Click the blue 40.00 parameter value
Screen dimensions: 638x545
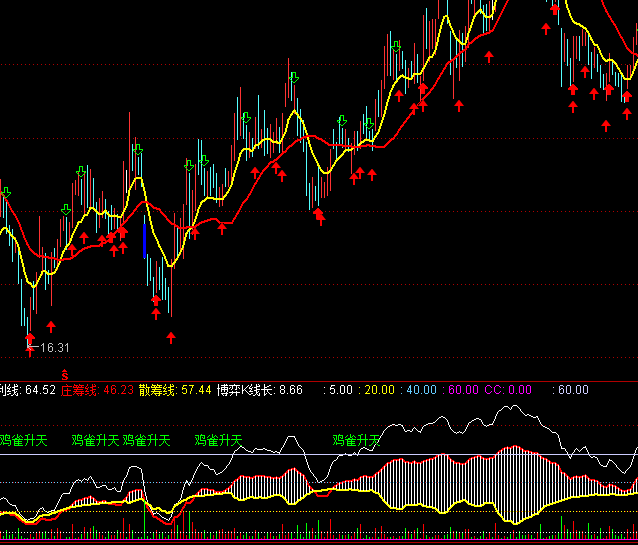pyautogui.click(x=421, y=389)
